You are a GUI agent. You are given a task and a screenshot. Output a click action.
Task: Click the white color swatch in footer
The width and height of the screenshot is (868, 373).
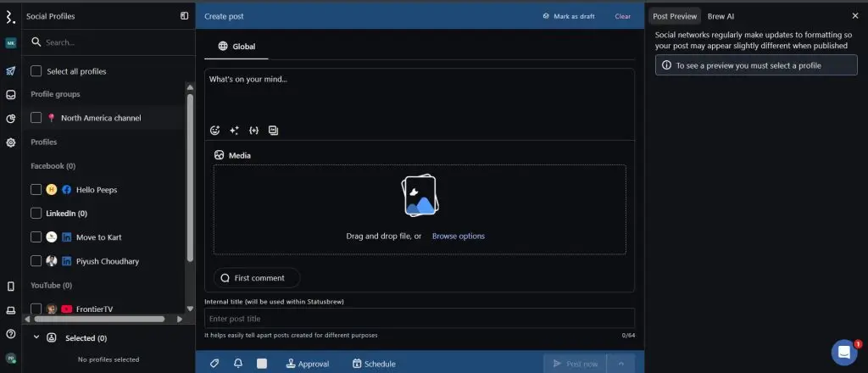(x=262, y=364)
